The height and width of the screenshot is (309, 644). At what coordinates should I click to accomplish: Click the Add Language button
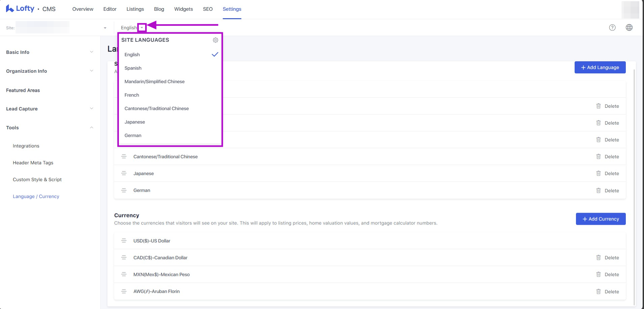[x=600, y=67]
